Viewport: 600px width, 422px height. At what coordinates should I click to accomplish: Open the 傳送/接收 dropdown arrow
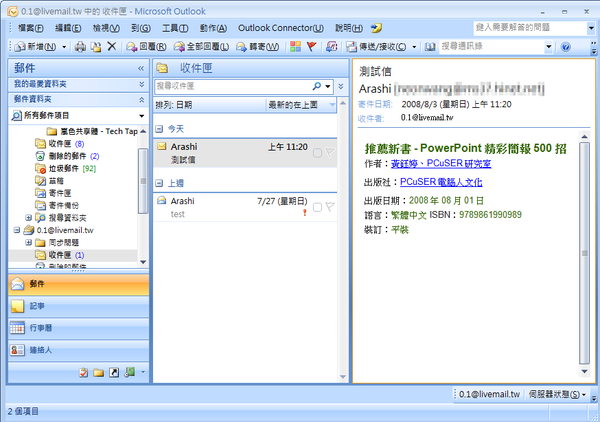414,47
